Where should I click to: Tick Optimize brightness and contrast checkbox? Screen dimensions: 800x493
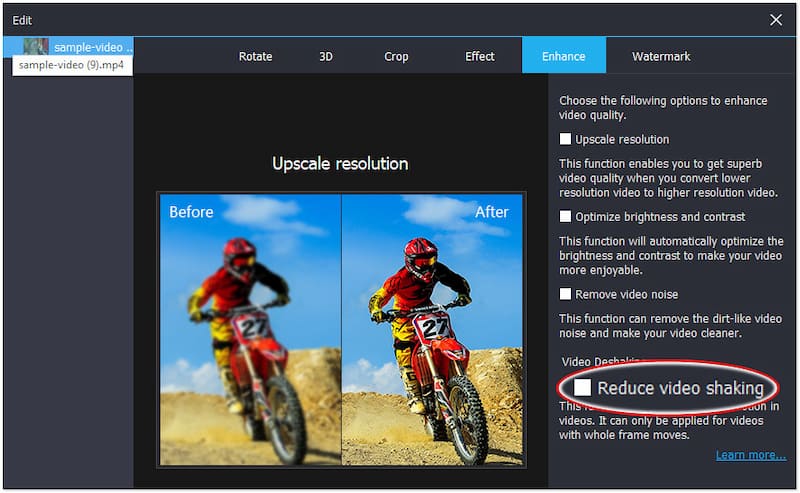point(566,216)
